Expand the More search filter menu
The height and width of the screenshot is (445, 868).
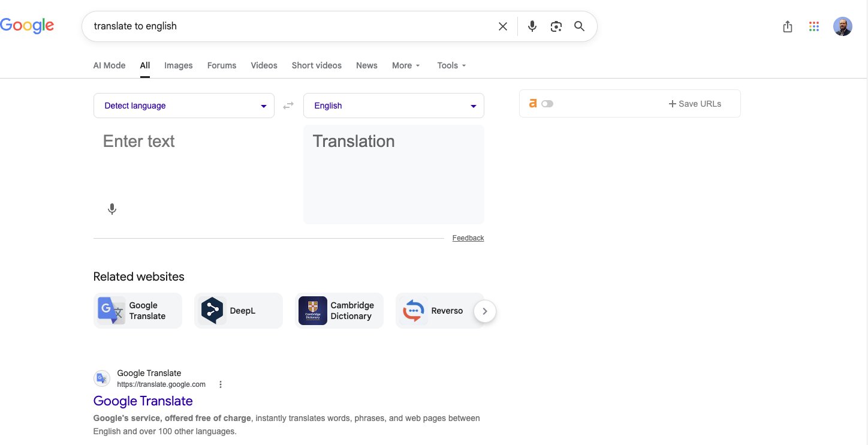406,65
